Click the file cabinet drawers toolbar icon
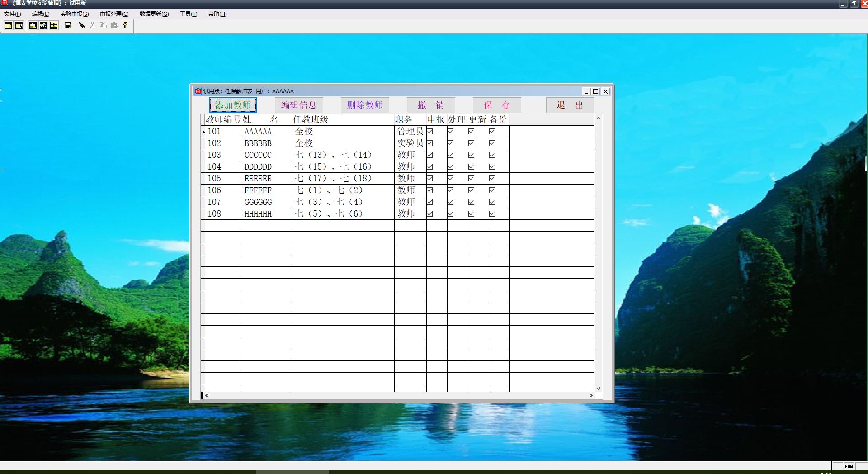Screen dimensions: 868x474 tap(54, 25)
